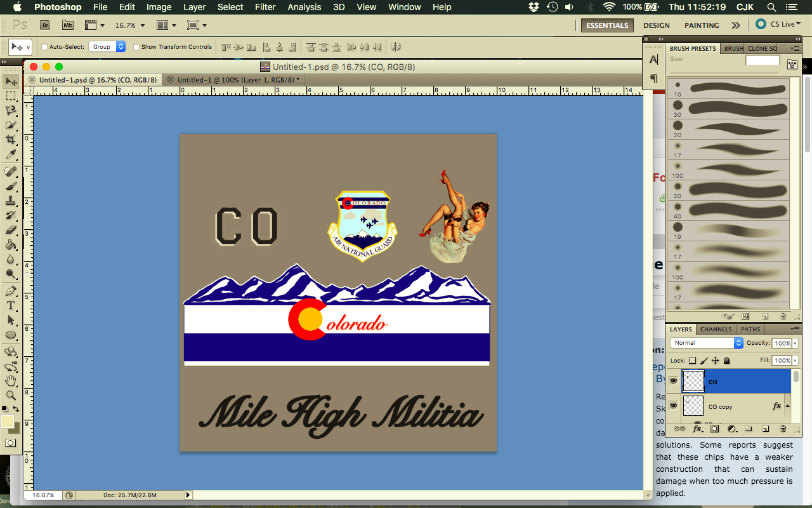Delete the selected layer via trash icon

783,429
